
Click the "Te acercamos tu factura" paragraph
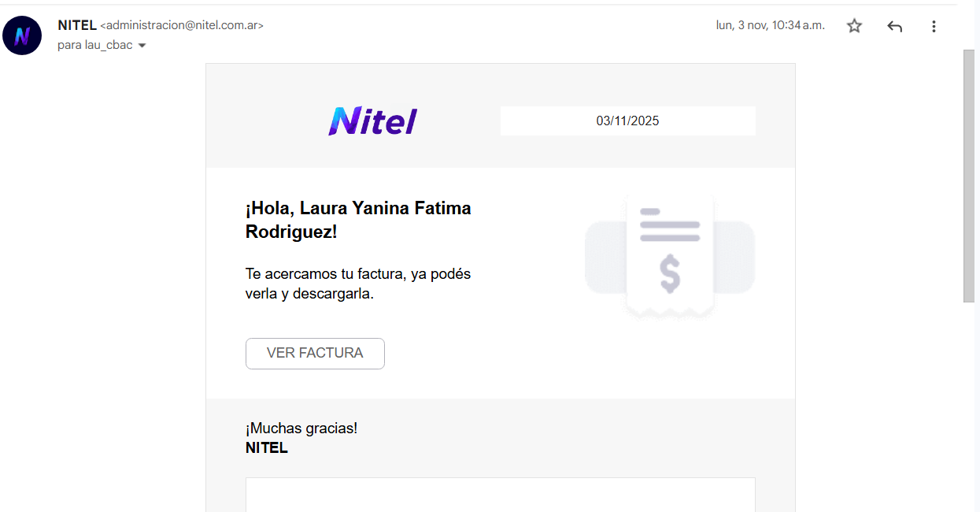coord(358,284)
